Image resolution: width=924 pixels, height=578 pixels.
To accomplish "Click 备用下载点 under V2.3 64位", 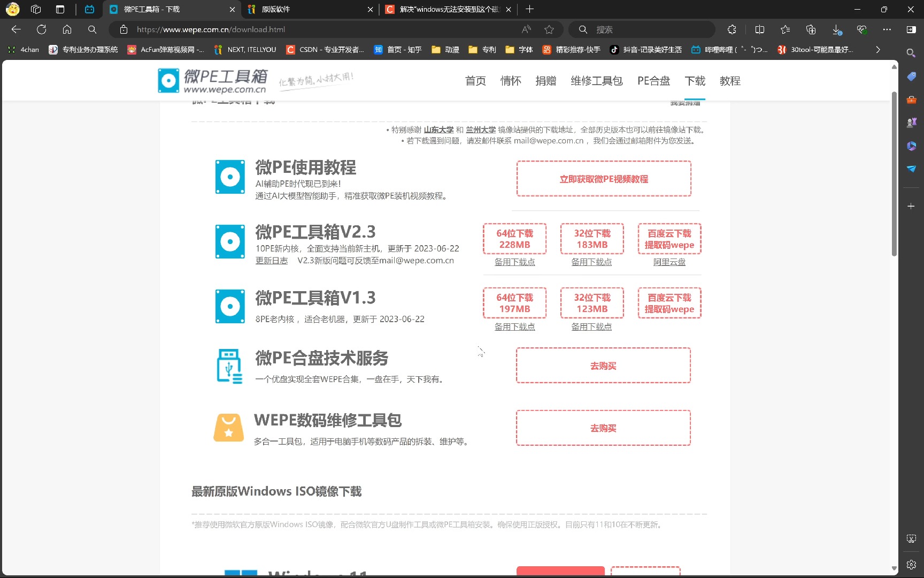I will (514, 262).
